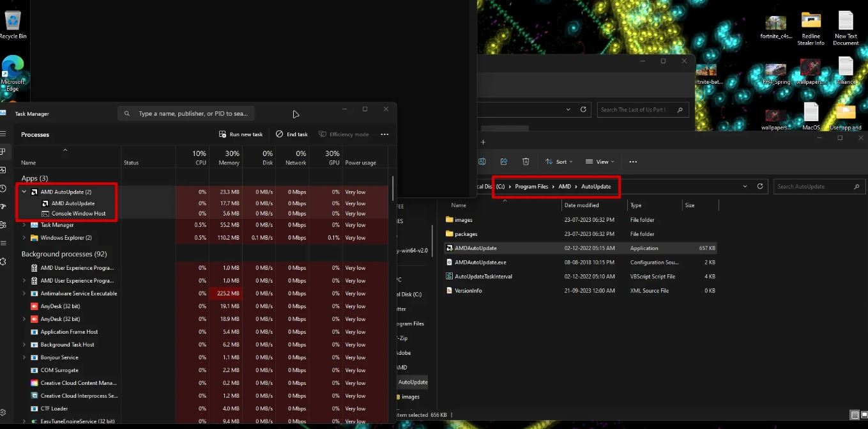Switch to details view layout toggle

tap(855, 415)
